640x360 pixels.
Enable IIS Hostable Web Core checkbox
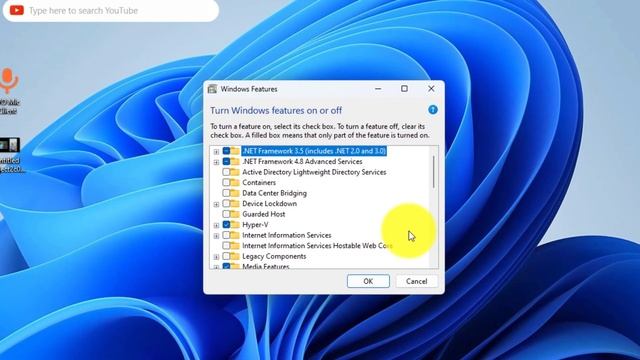[226, 246]
